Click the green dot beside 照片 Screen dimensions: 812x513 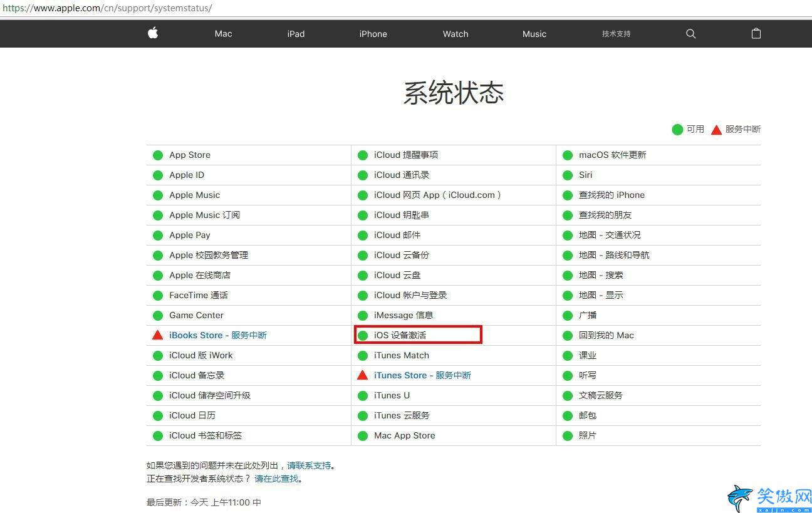[x=568, y=435]
